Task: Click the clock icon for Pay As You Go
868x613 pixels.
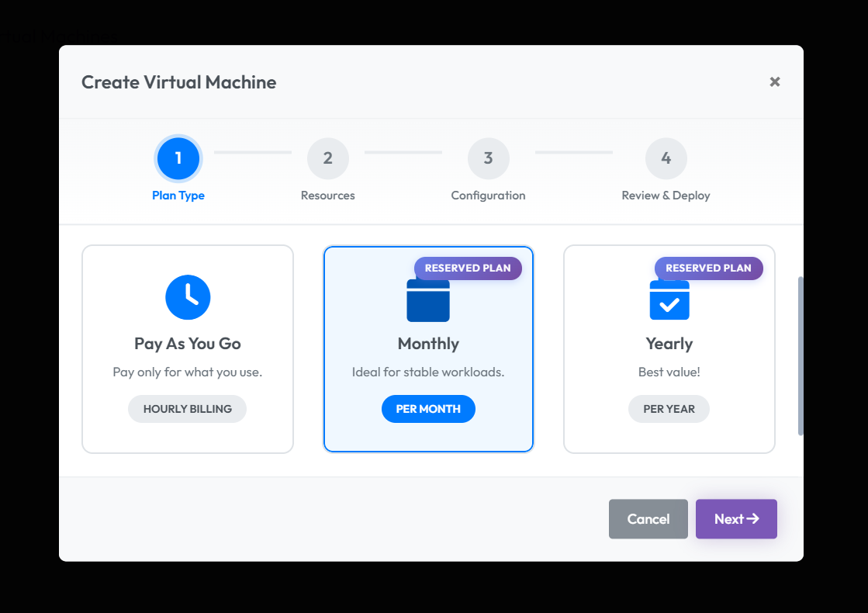Action: pyautogui.click(x=188, y=297)
